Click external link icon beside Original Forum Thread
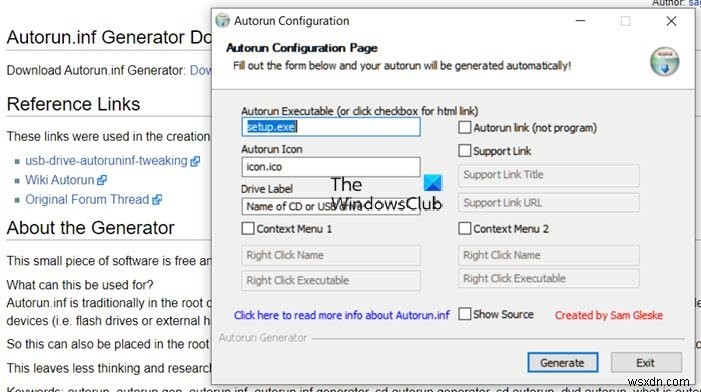701x392 pixels. click(156, 200)
